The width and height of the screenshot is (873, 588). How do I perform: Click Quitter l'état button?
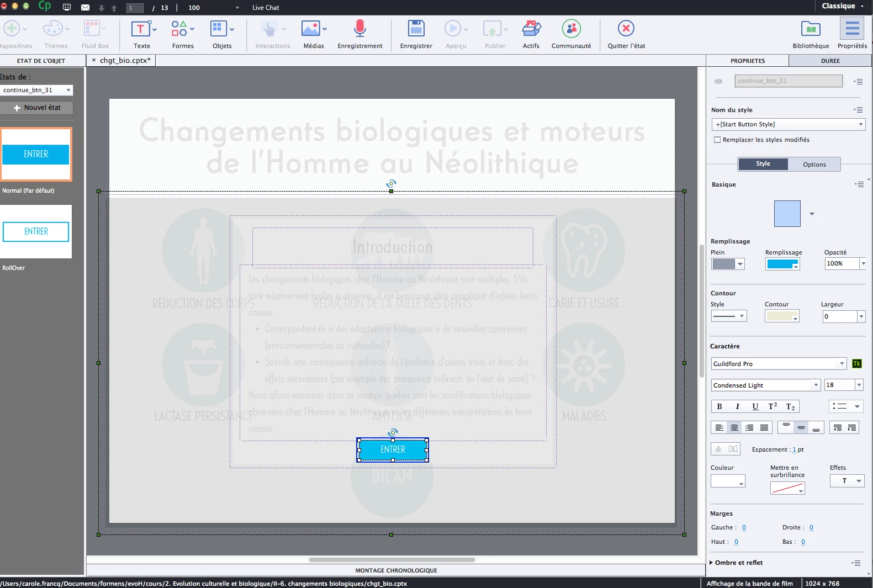tap(626, 34)
